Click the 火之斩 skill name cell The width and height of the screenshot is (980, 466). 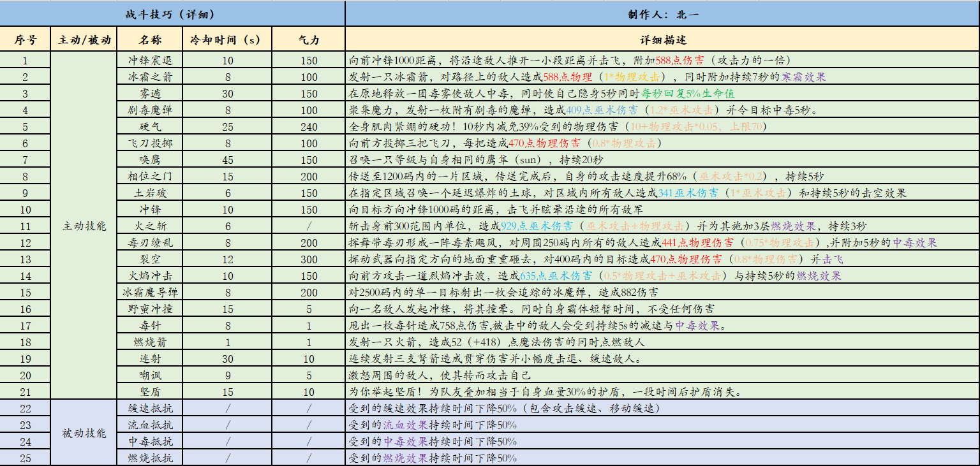pos(150,226)
